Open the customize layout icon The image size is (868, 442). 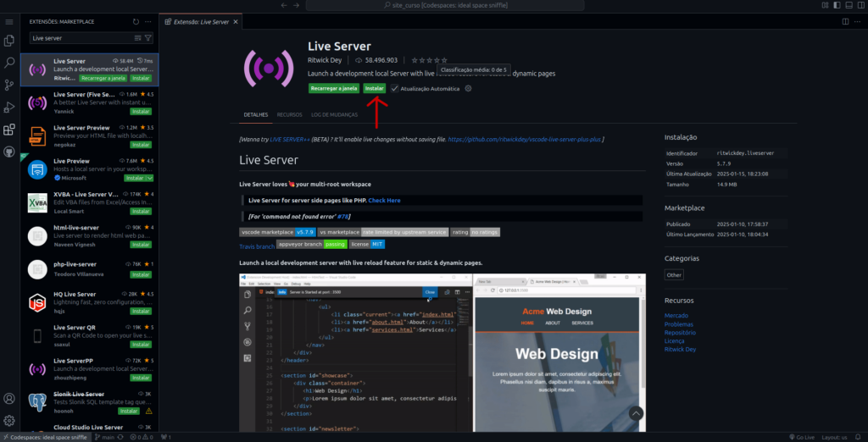pyautogui.click(x=826, y=5)
